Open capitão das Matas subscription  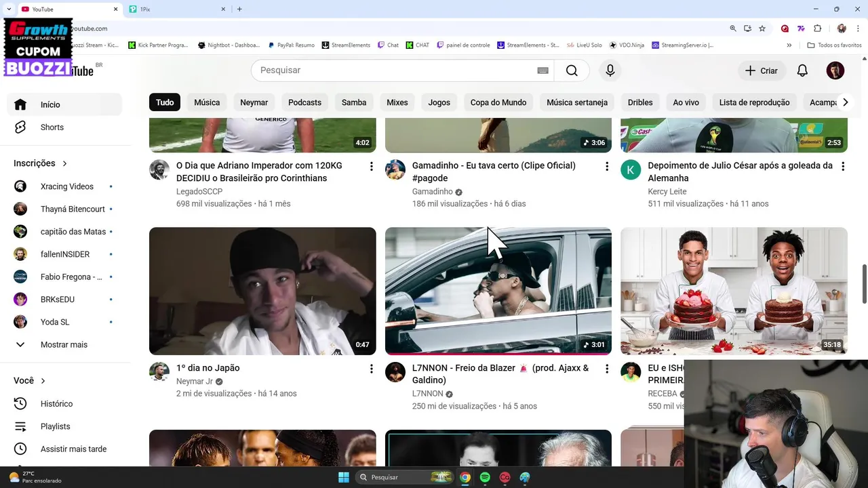point(64,232)
